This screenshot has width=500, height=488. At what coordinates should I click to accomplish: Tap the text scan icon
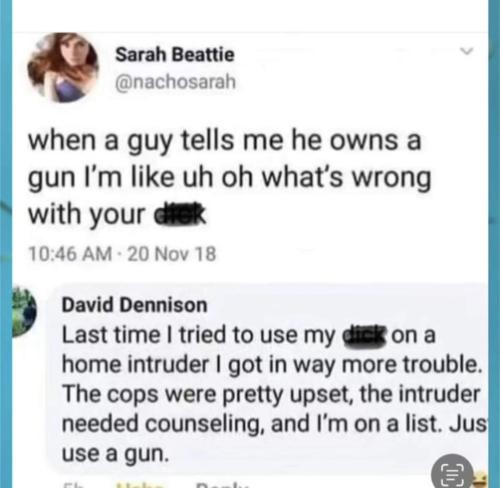click(452, 474)
